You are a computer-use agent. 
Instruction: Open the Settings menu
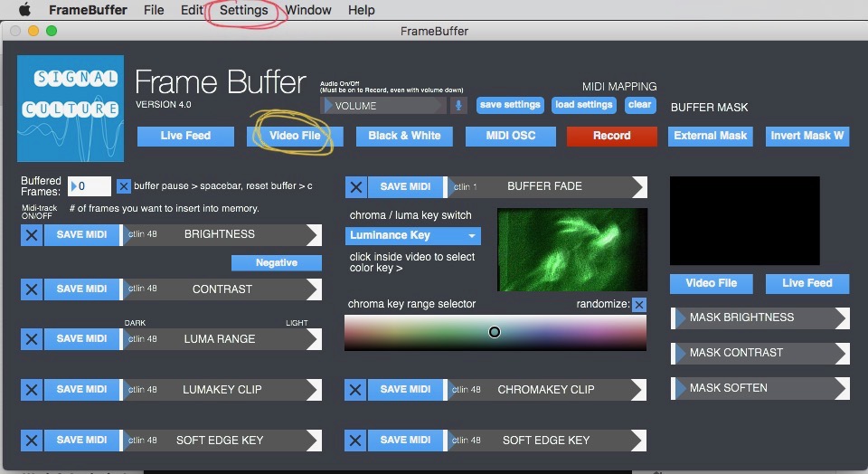243,10
